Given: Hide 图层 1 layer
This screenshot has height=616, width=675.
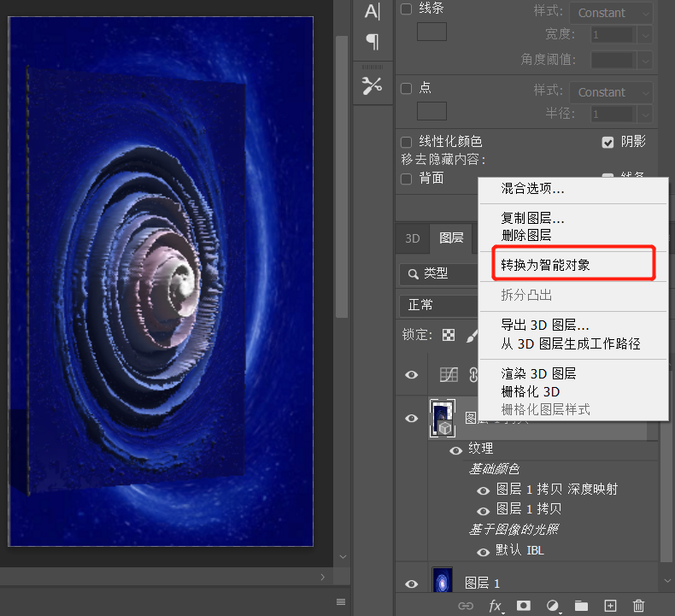Looking at the screenshot, I should tap(412, 584).
